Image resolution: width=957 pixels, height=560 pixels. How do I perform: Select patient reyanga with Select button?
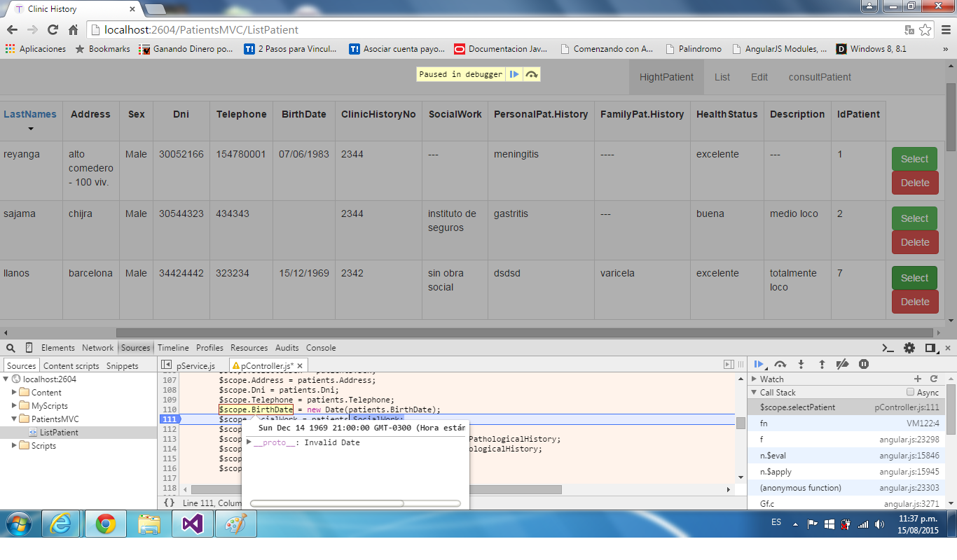coord(914,159)
